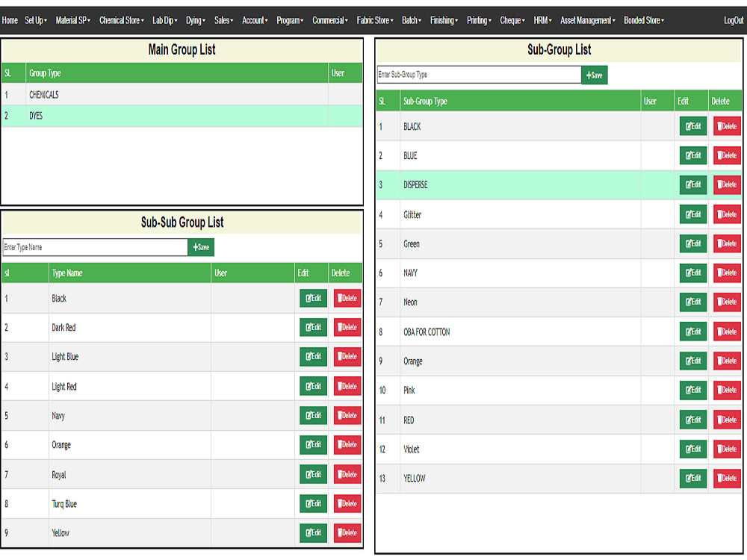Open the Asset Management menu
Viewport: 747px width, 560px height.
[587, 20]
